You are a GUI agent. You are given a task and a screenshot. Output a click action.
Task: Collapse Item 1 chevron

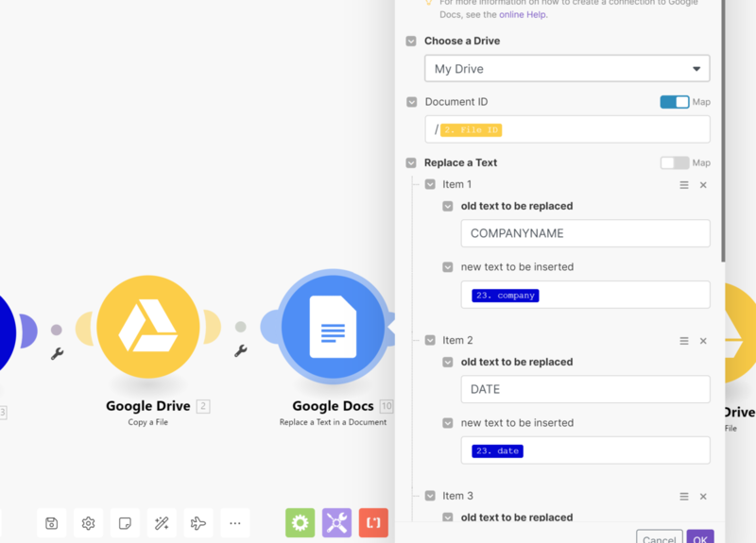click(430, 184)
